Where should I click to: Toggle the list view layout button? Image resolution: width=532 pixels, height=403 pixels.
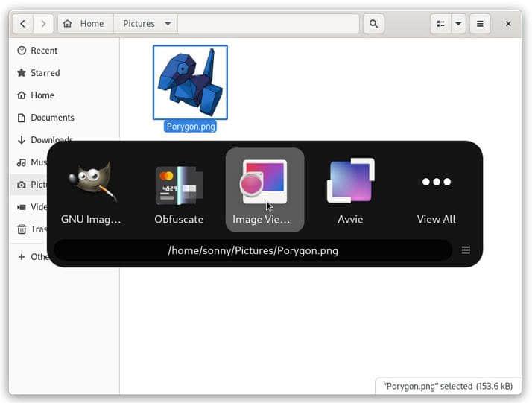[441, 24]
